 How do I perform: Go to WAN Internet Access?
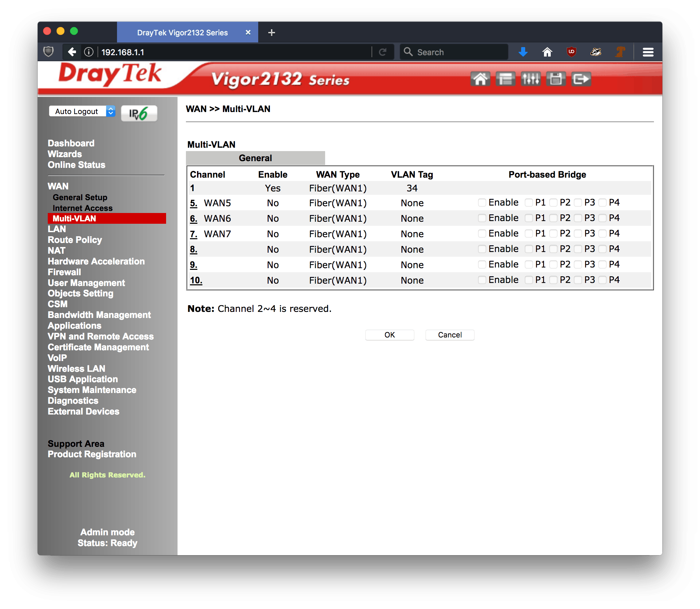pyautogui.click(x=82, y=208)
